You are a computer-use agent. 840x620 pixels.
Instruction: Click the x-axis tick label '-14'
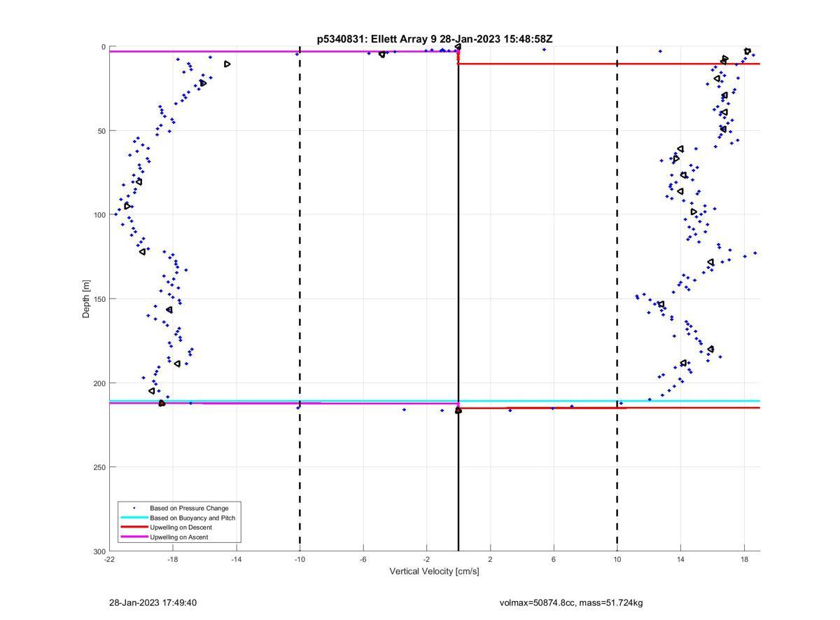(x=236, y=559)
